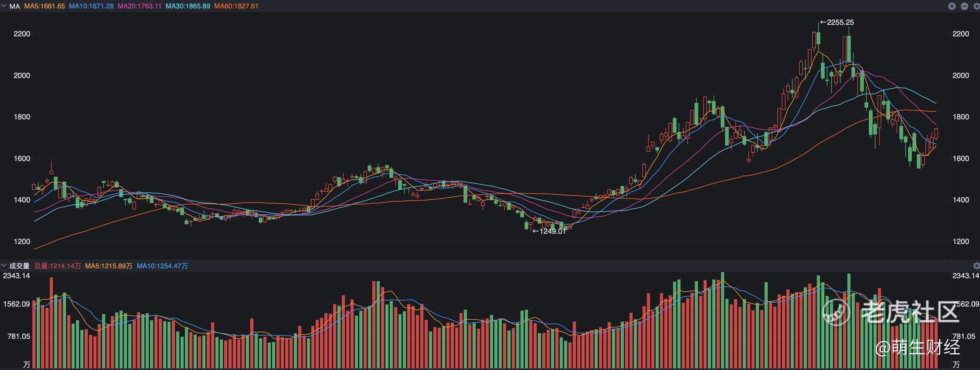This screenshot has width=980, height=370.
Task: Click the 总量:1214.14万 volume total
Action: [x=58, y=266]
